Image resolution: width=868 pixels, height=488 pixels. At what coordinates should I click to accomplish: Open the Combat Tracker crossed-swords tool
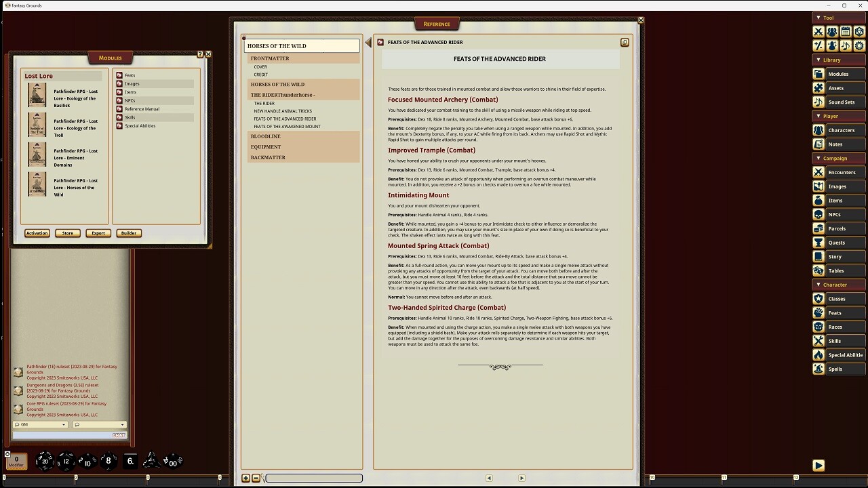[x=818, y=31]
